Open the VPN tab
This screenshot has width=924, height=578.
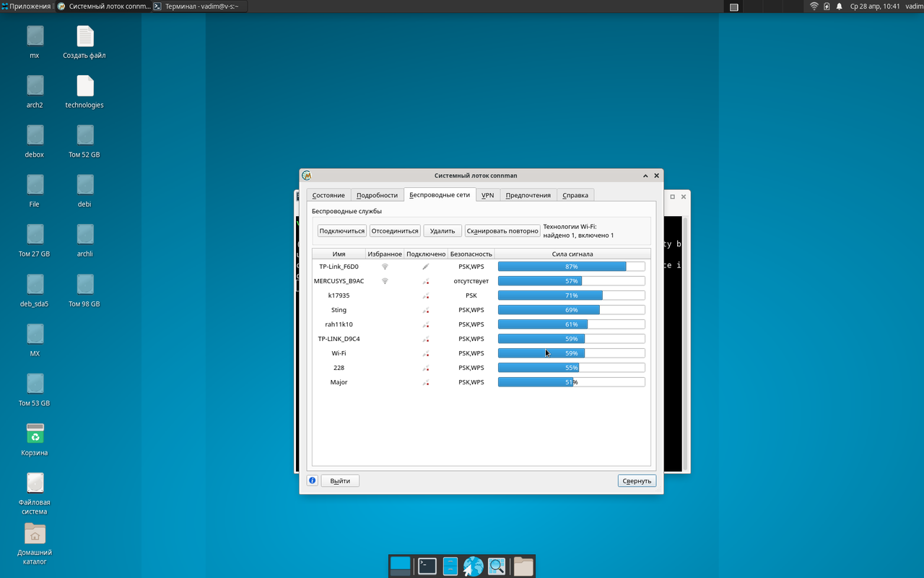pyautogui.click(x=488, y=195)
